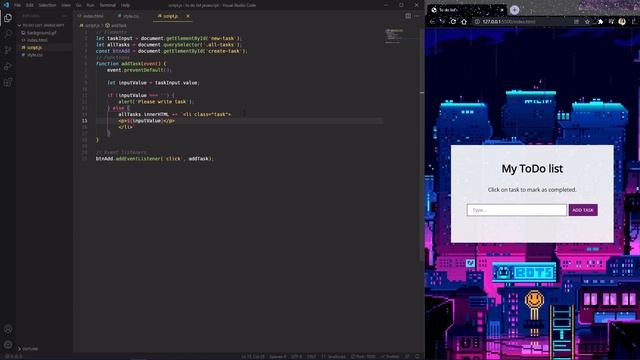The image size is (640, 360).
Task: Open the editor More Actions ellipsis
Action: [x=417, y=16]
